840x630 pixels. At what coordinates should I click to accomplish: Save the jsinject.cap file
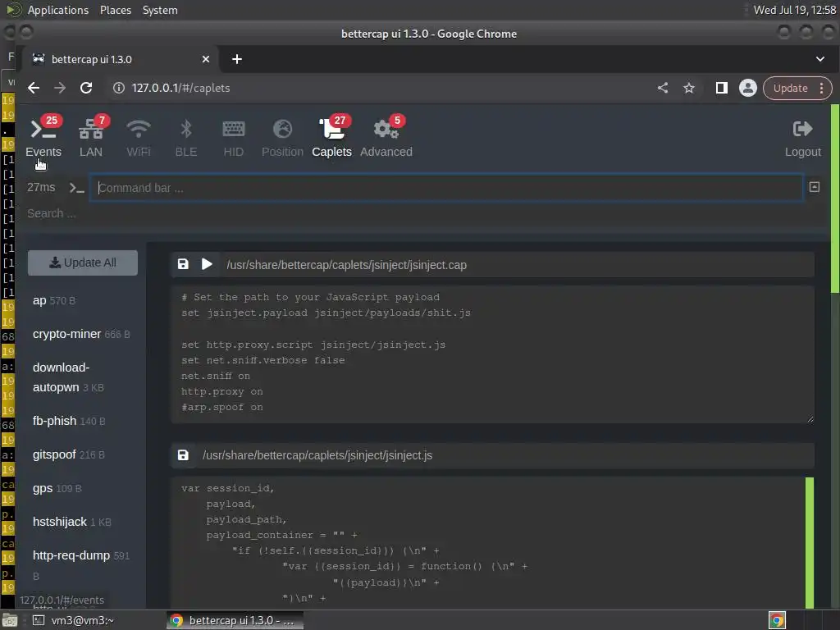(x=183, y=265)
